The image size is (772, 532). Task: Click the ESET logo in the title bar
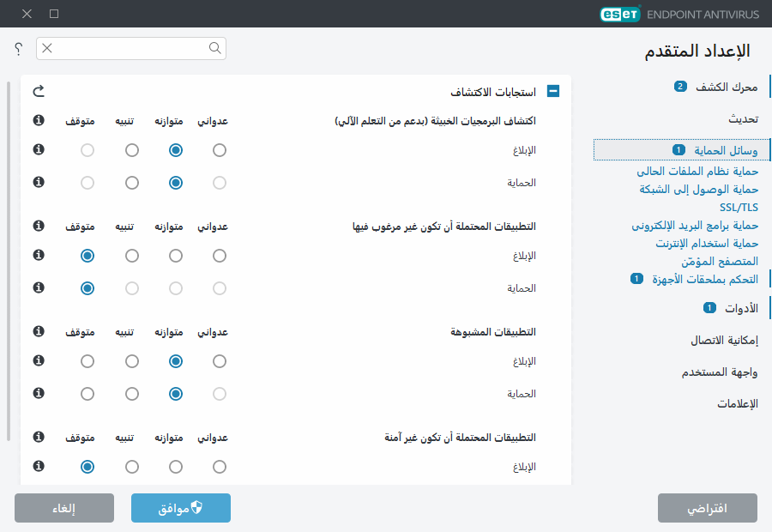pyautogui.click(x=619, y=14)
